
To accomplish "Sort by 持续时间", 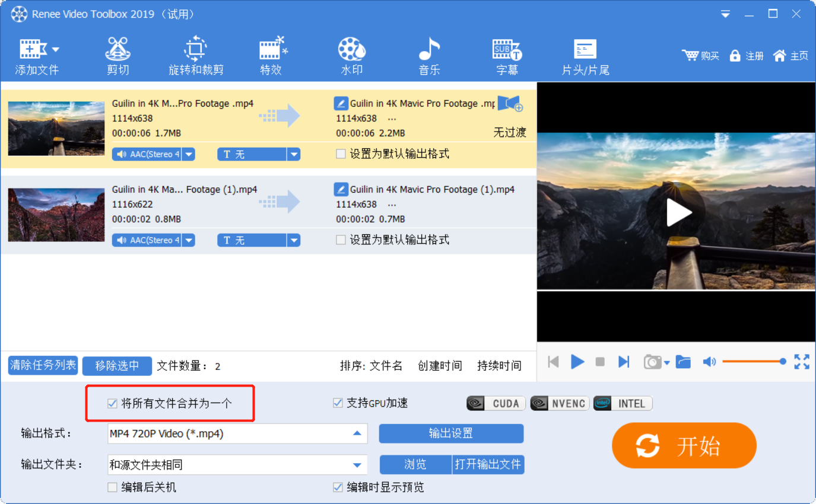I will point(499,366).
